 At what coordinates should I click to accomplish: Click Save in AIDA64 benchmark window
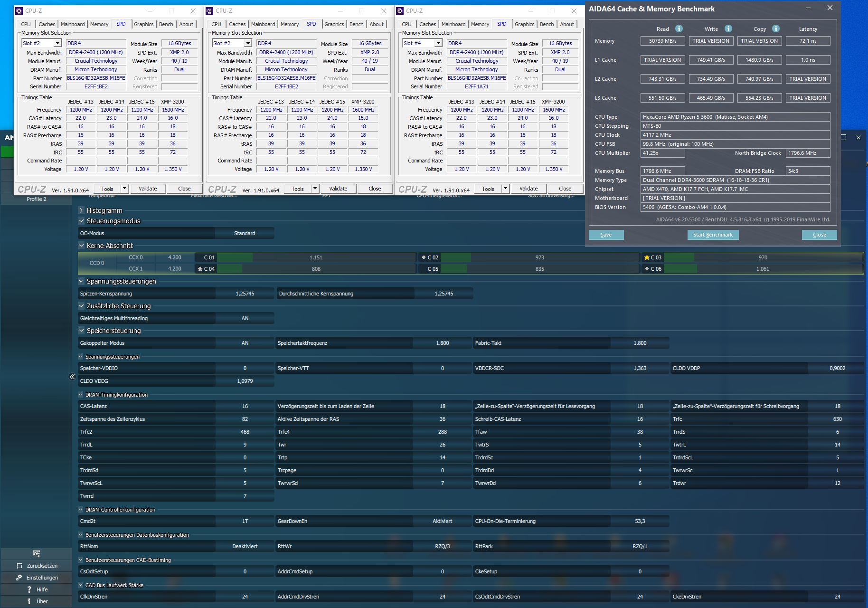(606, 235)
